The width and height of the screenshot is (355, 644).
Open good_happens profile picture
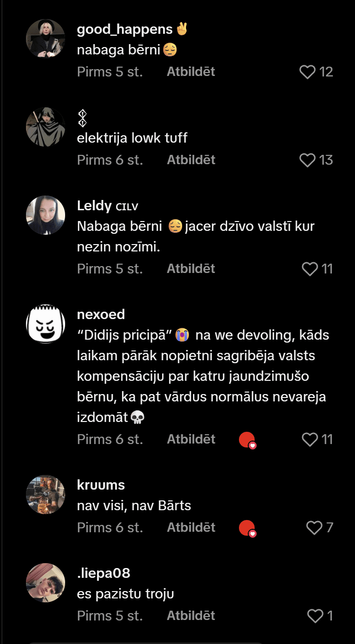tap(46, 39)
